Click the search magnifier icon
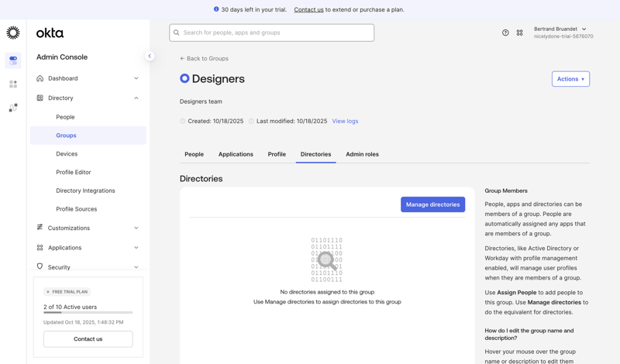The image size is (620, 364). tap(177, 33)
